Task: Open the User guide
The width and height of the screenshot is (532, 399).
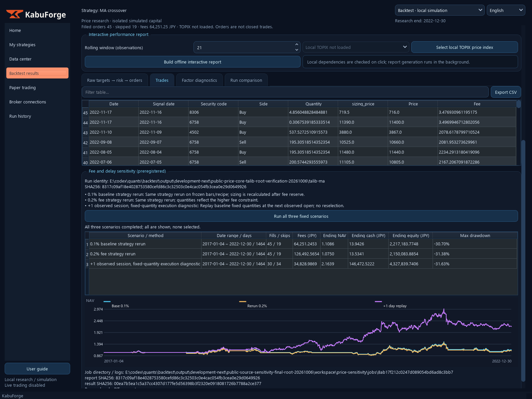Action: 37,369
